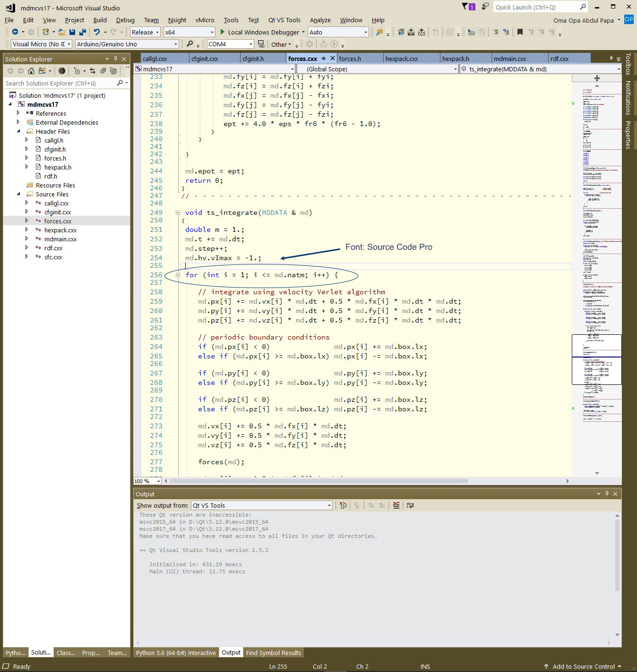This screenshot has height=672, width=637.
Task: Open the serial monitor icon next to COM4
Action: (261, 44)
